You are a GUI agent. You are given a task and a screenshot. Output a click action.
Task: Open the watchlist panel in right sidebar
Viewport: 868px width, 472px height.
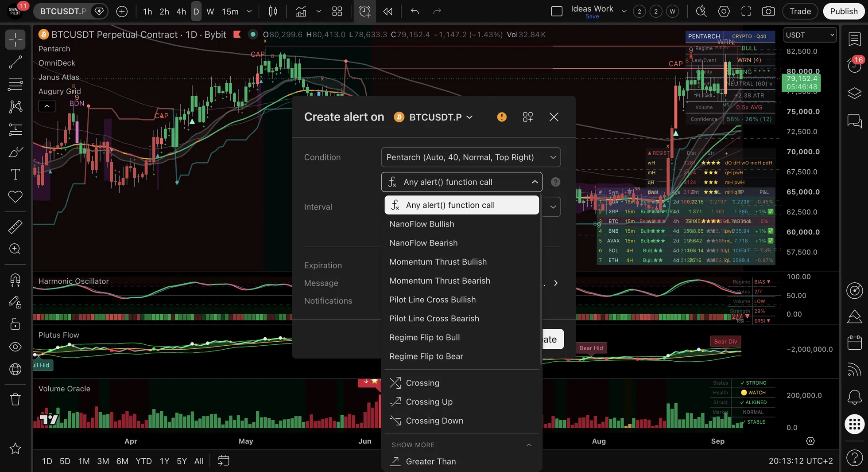854,39
